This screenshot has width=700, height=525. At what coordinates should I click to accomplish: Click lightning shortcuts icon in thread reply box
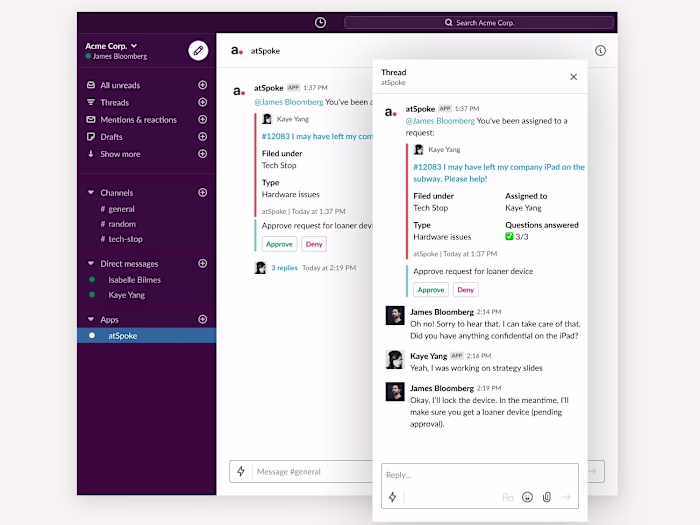[x=392, y=497]
